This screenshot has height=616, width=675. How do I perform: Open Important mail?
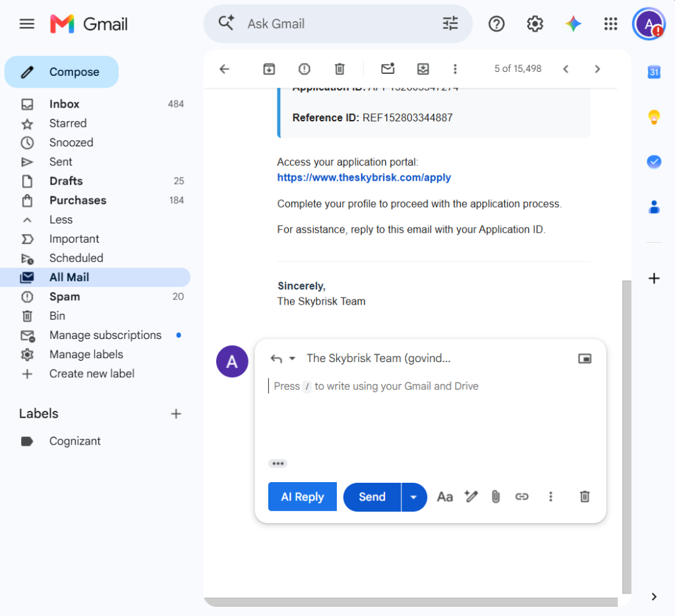(95, 239)
